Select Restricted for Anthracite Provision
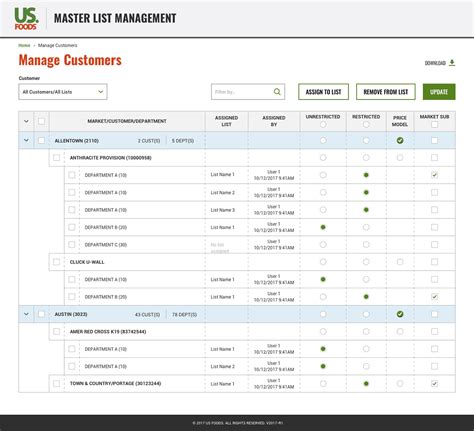This screenshot has height=431, width=474. (366, 158)
